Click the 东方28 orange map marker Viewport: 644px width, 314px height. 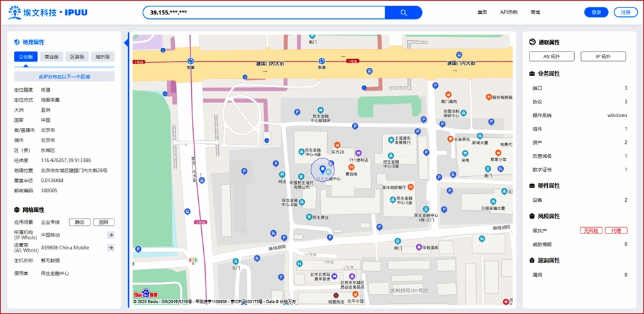tap(337, 144)
